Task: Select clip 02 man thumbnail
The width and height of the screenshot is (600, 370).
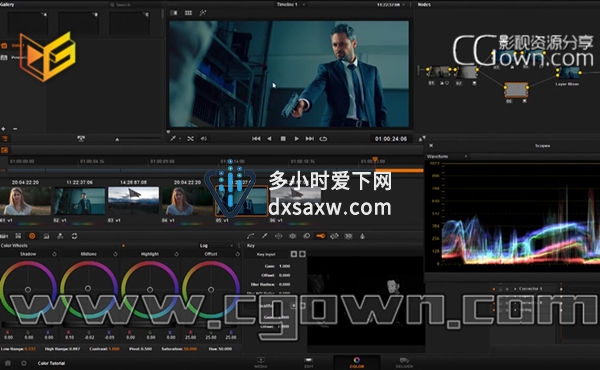Action: click(79, 201)
